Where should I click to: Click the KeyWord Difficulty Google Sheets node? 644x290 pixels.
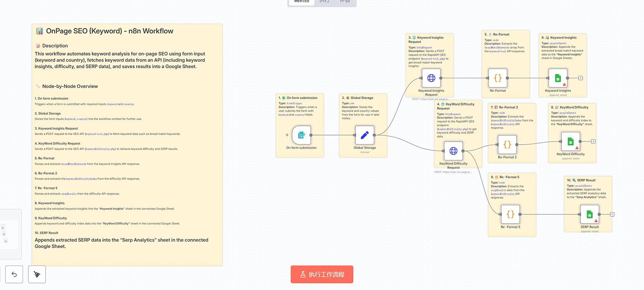tap(570, 142)
